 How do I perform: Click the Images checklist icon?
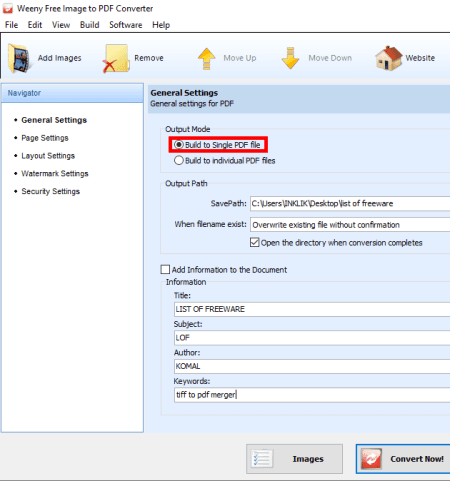point(261,458)
